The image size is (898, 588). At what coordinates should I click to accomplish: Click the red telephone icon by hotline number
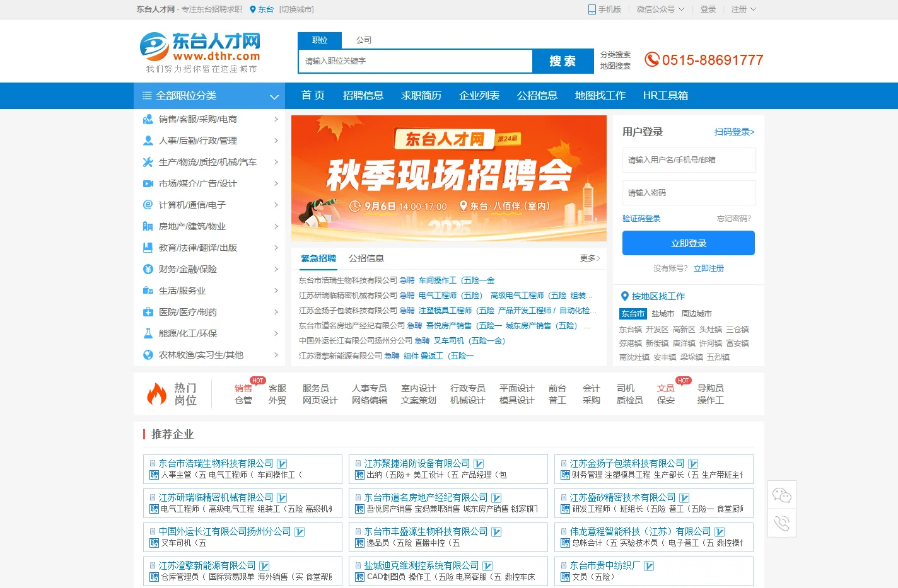click(651, 60)
